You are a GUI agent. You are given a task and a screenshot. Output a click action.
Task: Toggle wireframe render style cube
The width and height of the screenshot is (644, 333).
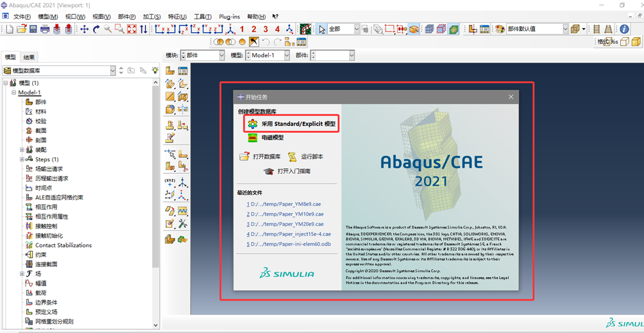coord(429,29)
